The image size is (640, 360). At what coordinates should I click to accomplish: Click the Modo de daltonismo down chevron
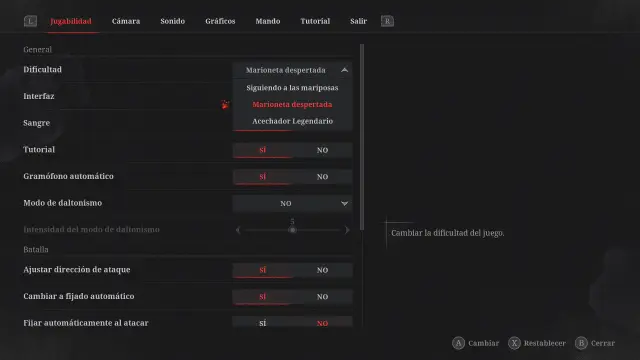[x=344, y=203]
